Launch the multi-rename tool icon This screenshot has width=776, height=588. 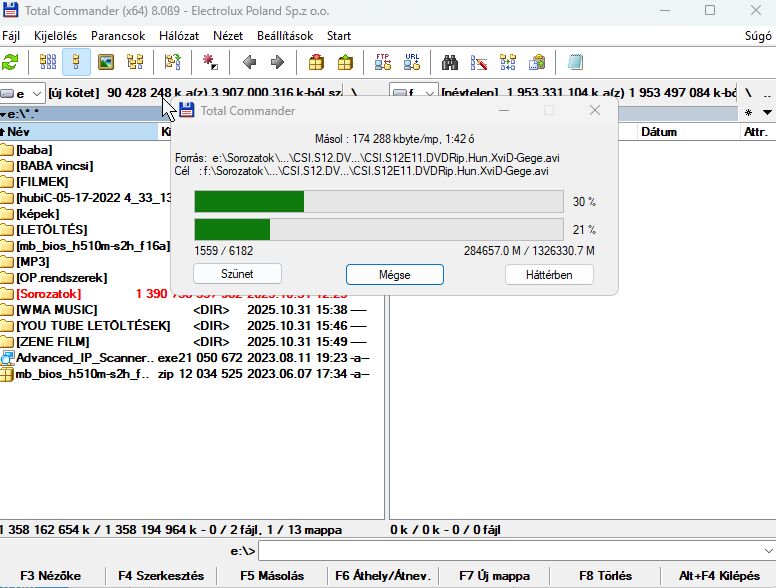pyautogui.click(x=479, y=62)
